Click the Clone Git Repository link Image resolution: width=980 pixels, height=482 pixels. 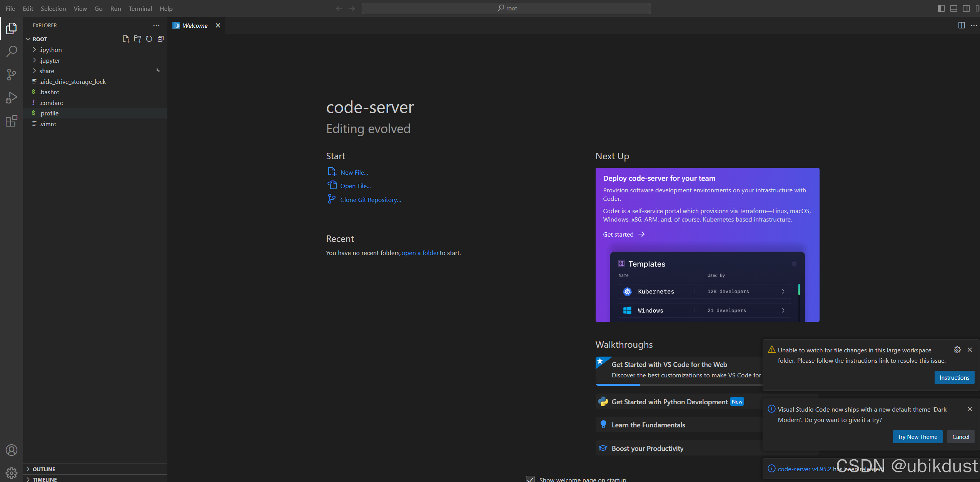pyautogui.click(x=370, y=200)
